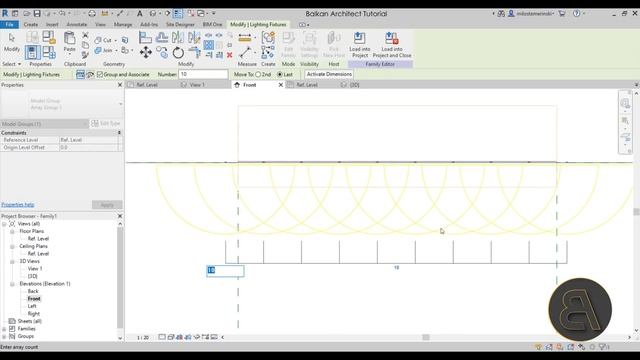Expand the Families tree node

pos(4,329)
